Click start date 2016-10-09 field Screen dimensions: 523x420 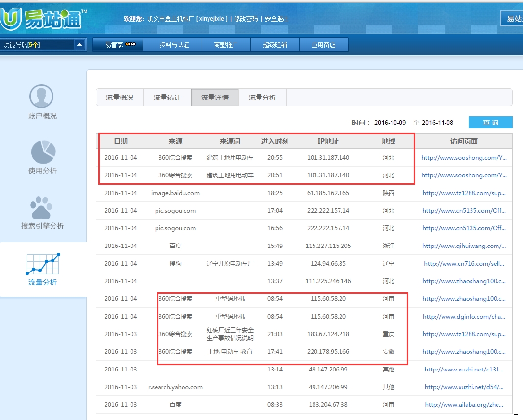[390, 123]
